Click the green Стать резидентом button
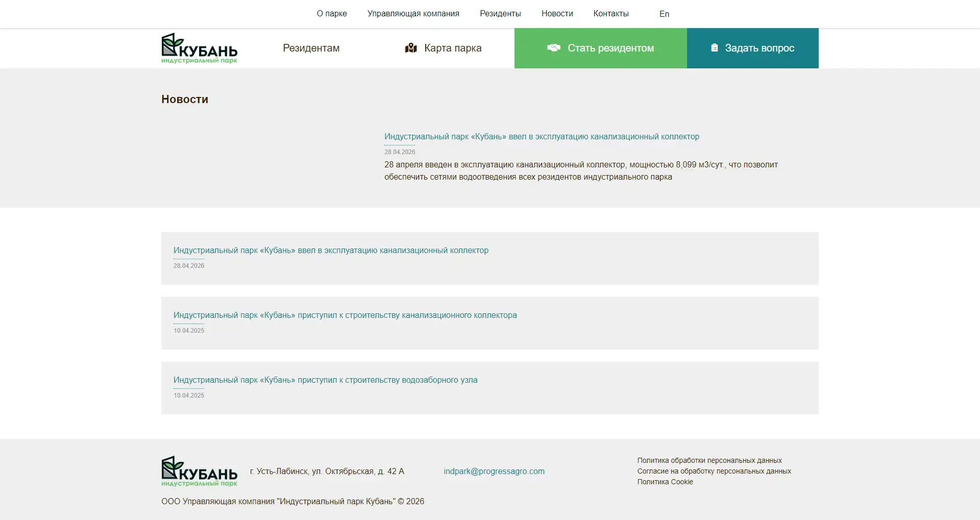The height and width of the screenshot is (520, 980). 601,48
